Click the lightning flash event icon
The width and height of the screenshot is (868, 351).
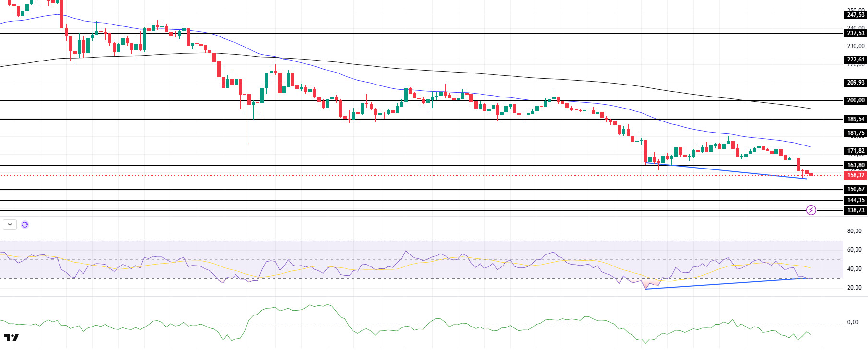(x=811, y=210)
